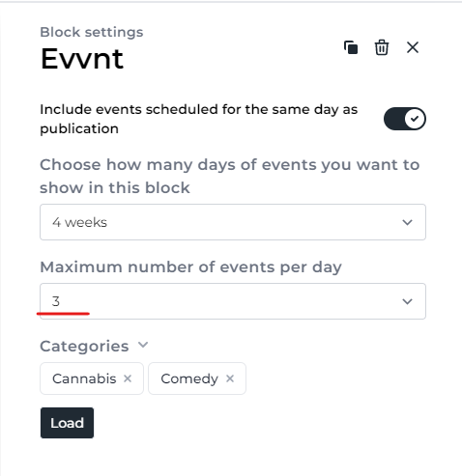Click the Block settings header text
The width and height of the screenshot is (462, 476).
click(92, 32)
